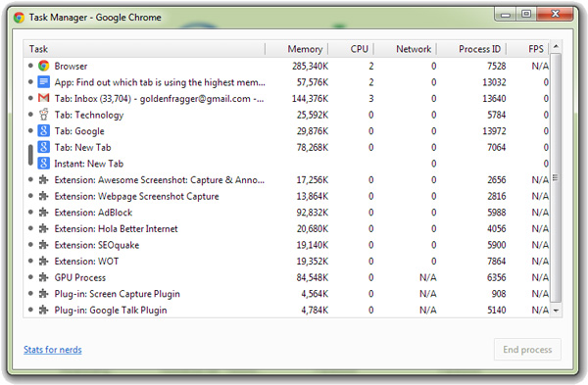Viewport: 588px width, 385px height.
Task: Click process ID 5988
Action: click(x=496, y=213)
